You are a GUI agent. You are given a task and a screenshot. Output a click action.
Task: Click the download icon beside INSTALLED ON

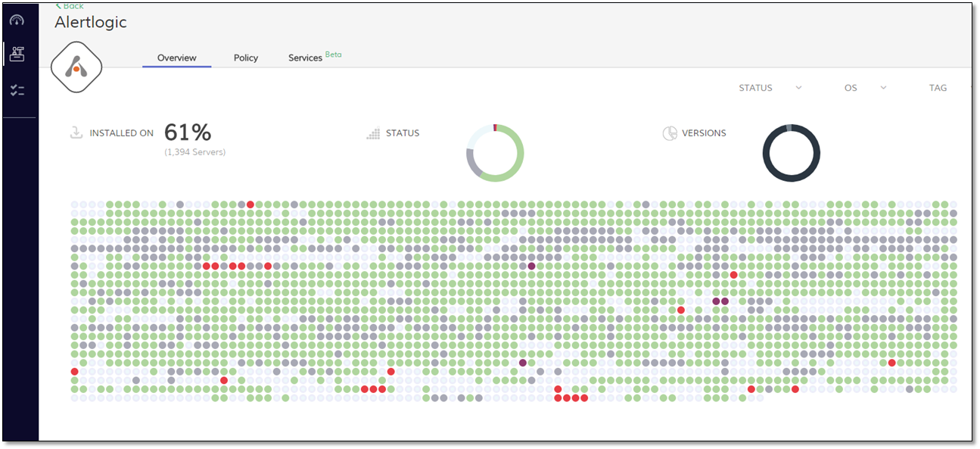[x=76, y=133]
